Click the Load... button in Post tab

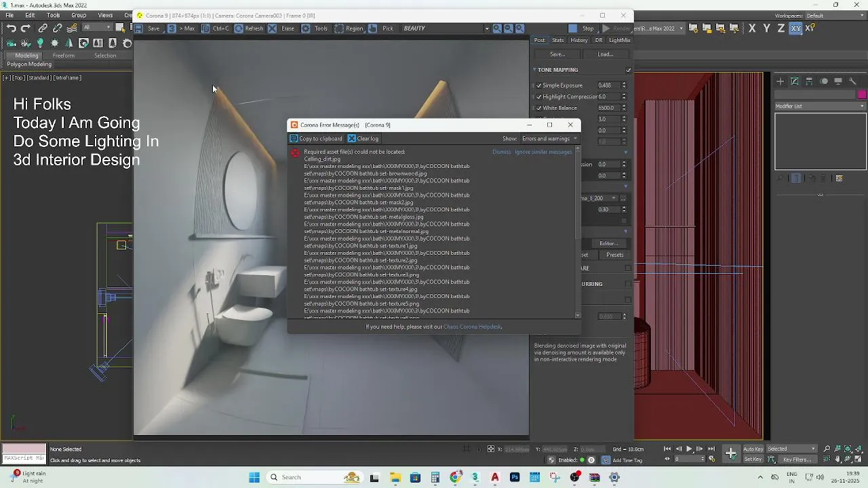(606, 54)
